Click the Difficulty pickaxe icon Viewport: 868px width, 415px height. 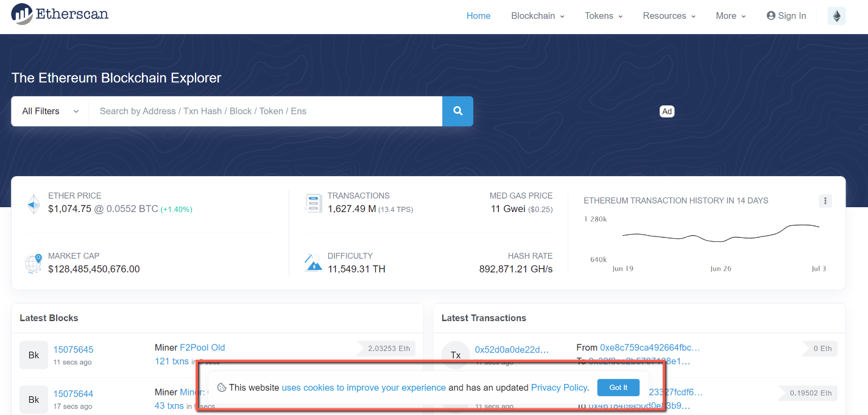point(313,263)
